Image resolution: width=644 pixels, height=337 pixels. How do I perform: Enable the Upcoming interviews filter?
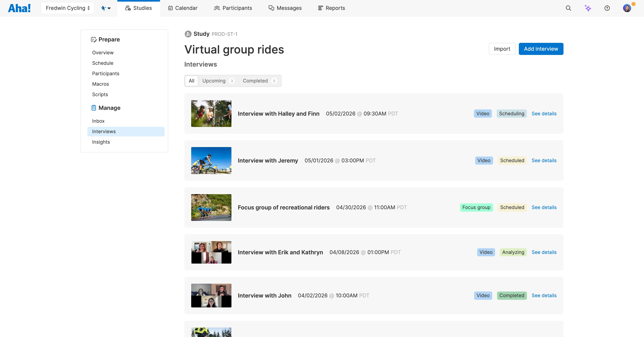214,81
